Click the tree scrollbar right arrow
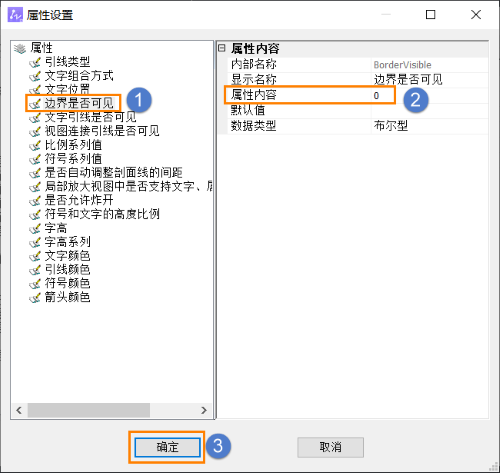 coord(204,410)
